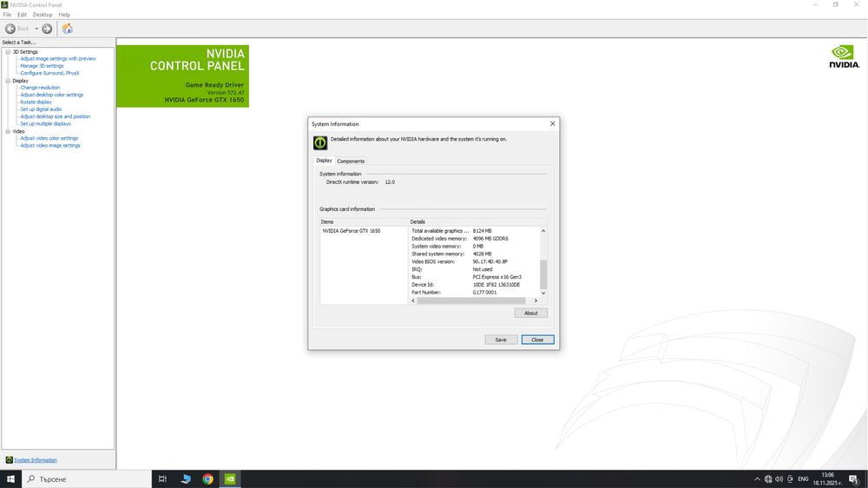868x488 pixels.
Task: Click the System Information link at bottom left
Action: 36,460
